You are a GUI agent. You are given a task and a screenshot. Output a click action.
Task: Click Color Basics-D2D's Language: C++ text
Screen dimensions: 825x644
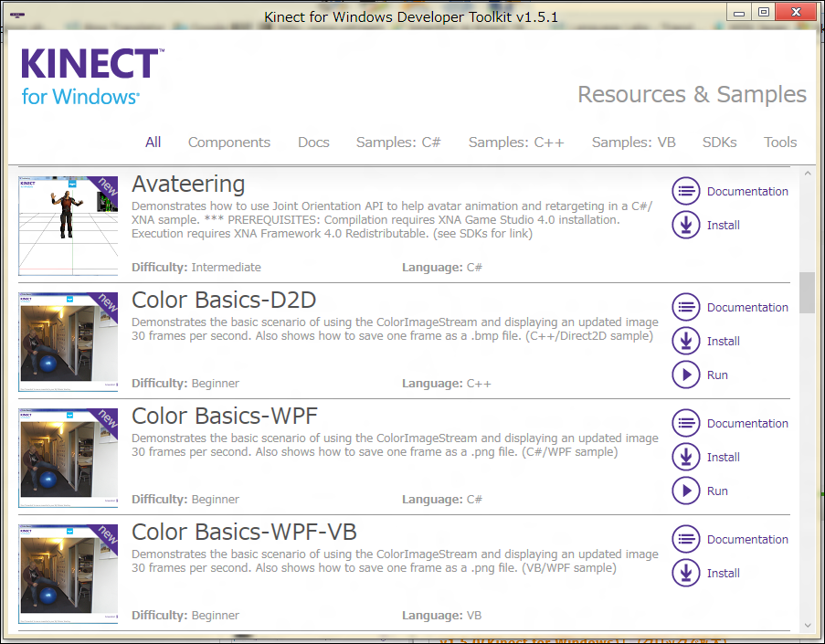[x=447, y=384]
